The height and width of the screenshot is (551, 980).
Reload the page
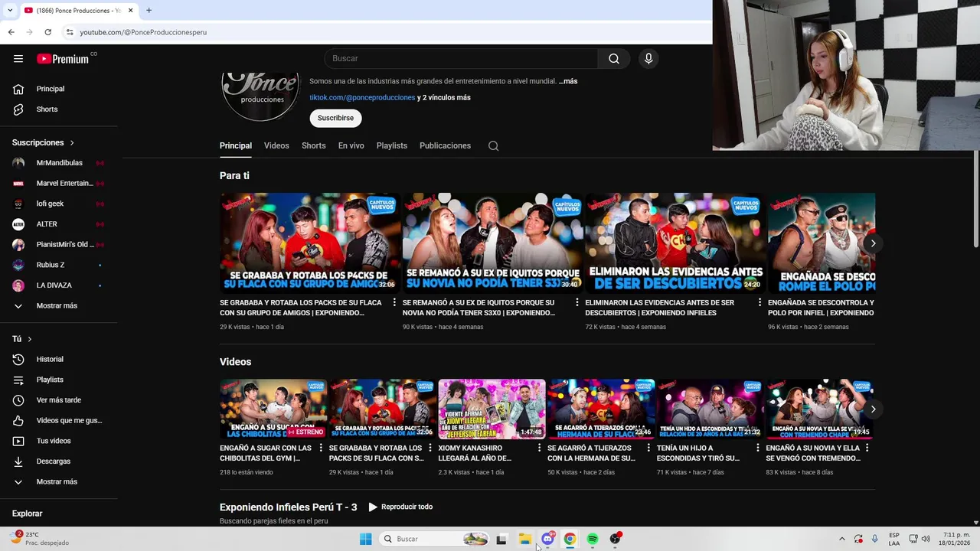point(47,32)
